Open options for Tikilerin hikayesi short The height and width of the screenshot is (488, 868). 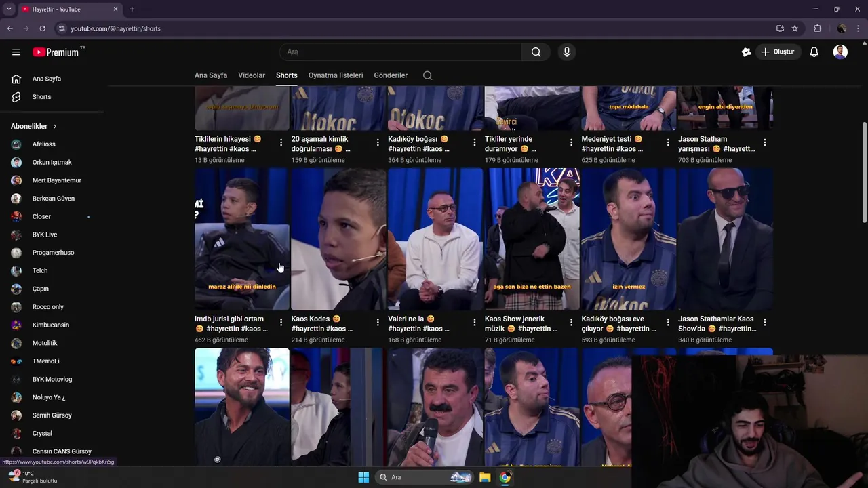click(281, 142)
